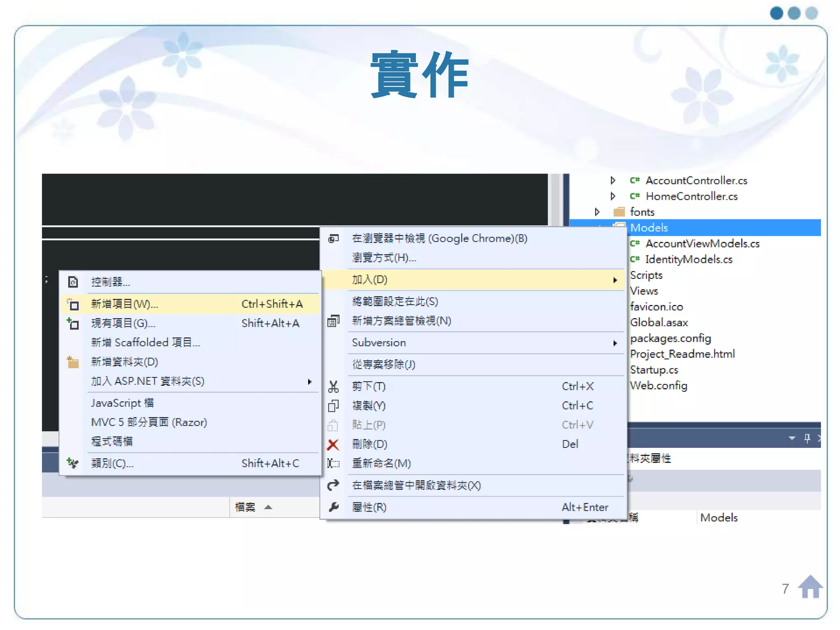840x630 pixels.
Task: Click the scissors icon beside 剪下(T)
Action: (x=333, y=386)
